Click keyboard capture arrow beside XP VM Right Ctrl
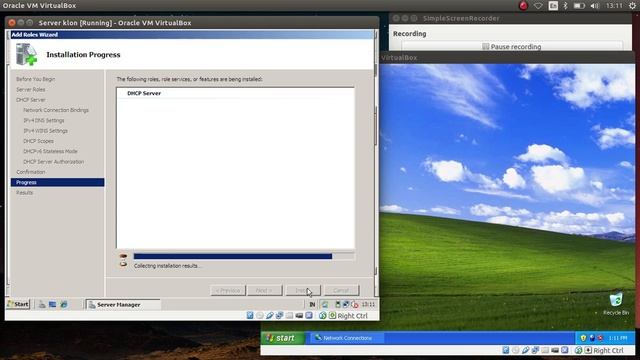This screenshot has height=360, width=640. tap(588, 350)
